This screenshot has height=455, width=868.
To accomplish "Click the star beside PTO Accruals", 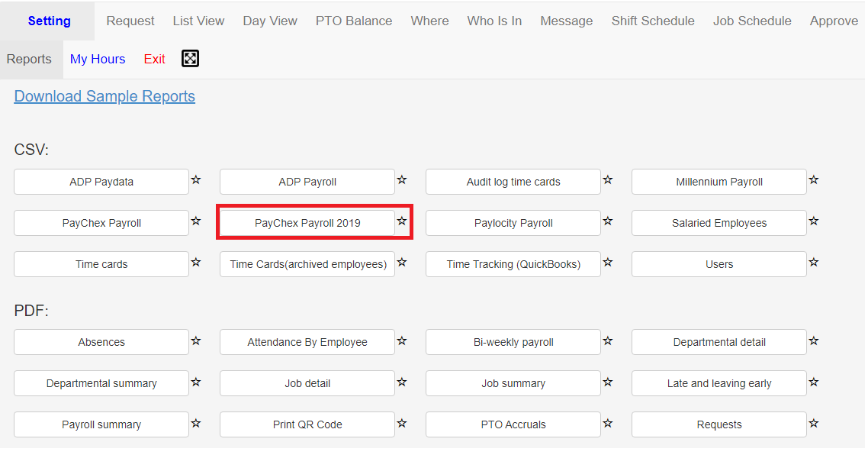I will click(x=608, y=424).
